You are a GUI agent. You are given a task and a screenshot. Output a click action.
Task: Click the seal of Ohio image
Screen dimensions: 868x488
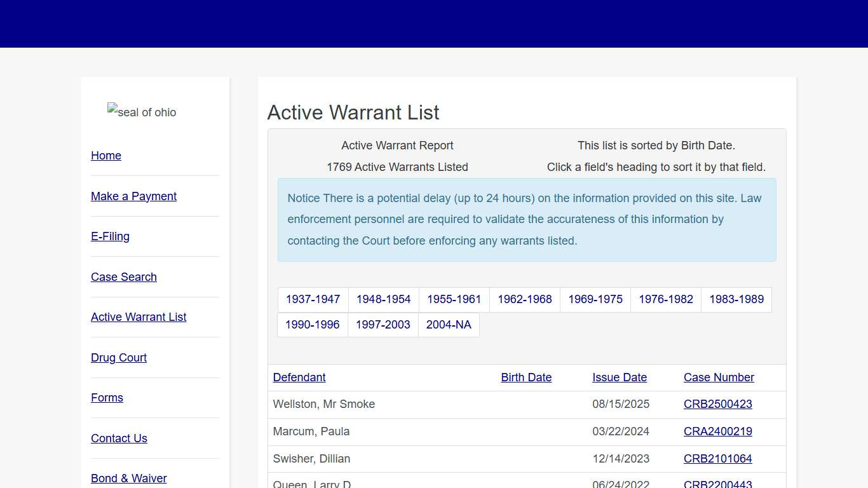tap(142, 112)
